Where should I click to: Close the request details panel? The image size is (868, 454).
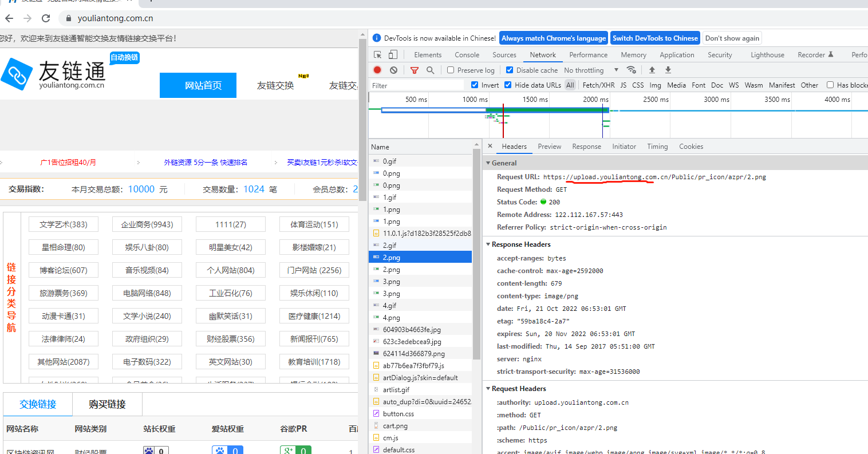490,146
